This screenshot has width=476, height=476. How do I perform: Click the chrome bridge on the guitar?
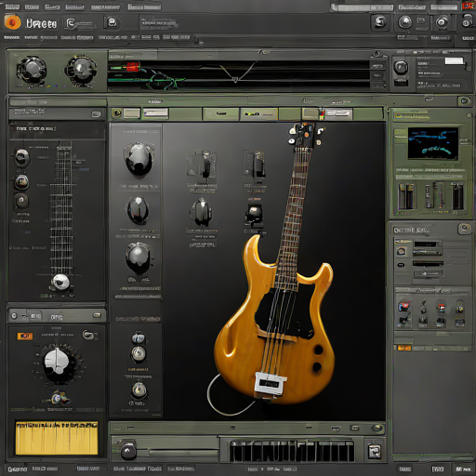[270, 384]
